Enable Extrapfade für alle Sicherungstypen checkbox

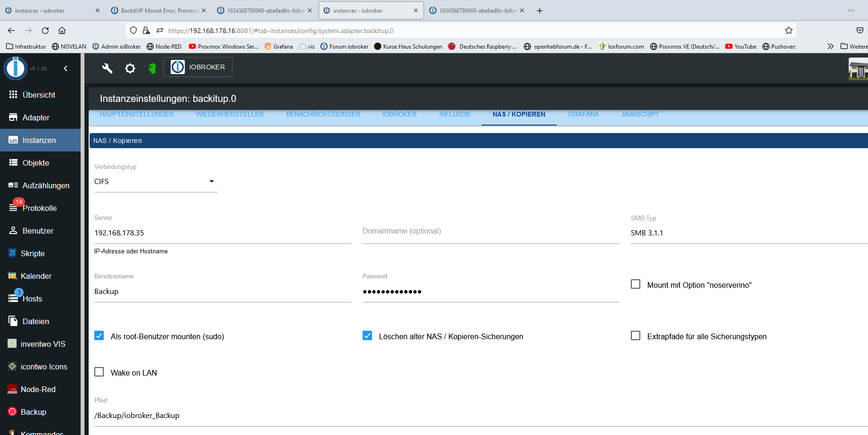(x=636, y=335)
